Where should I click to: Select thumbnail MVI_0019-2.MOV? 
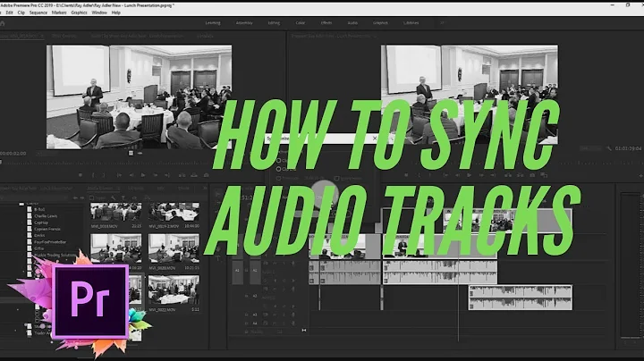coord(174,212)
